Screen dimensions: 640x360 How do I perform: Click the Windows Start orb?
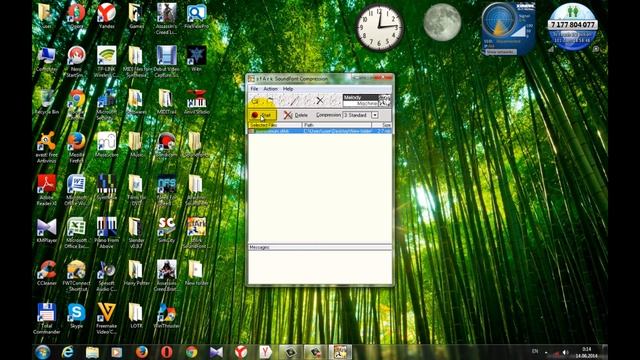point(43,352)
